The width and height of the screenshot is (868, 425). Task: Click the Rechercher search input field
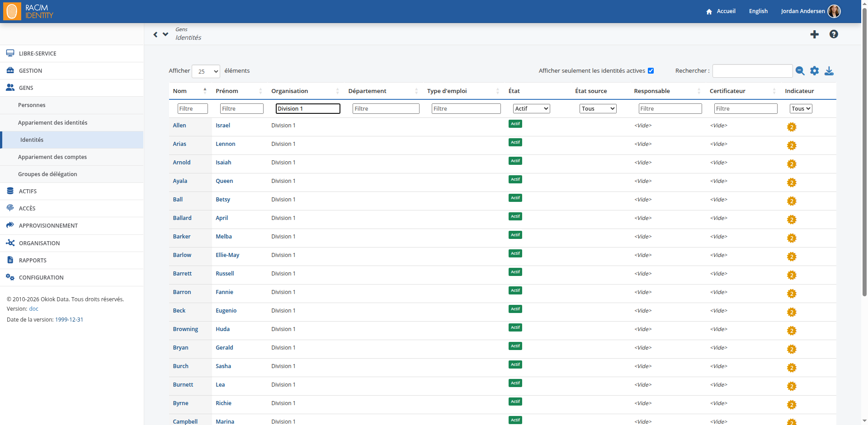click(752, 71)
